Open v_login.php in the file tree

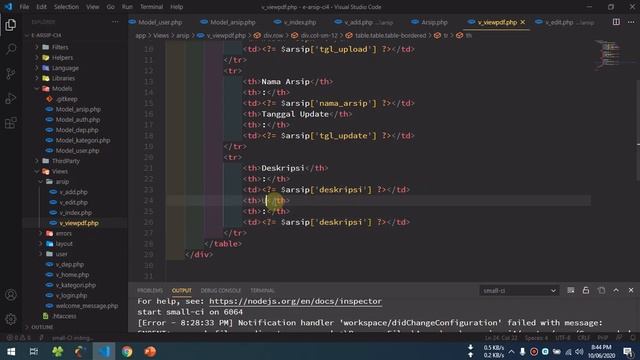(71, 296)
